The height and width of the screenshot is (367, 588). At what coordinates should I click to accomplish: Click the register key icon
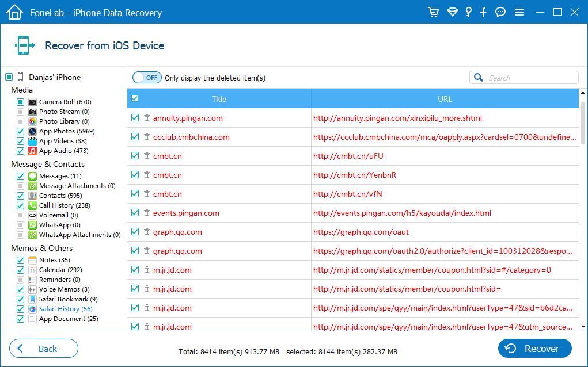click(x=468, y=12)
